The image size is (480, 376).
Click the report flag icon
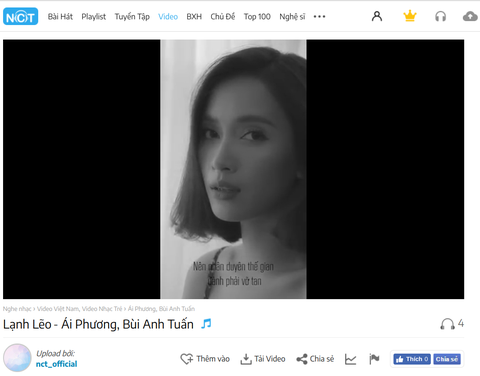point(374,359)
